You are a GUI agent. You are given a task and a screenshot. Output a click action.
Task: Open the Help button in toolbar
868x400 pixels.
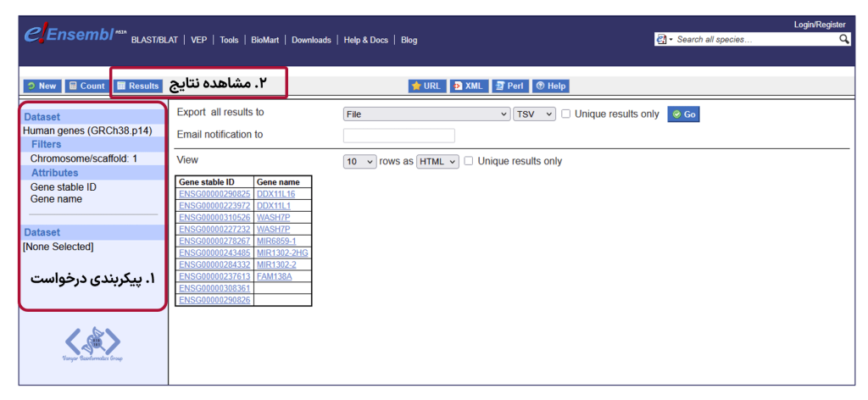pos(551,86)
